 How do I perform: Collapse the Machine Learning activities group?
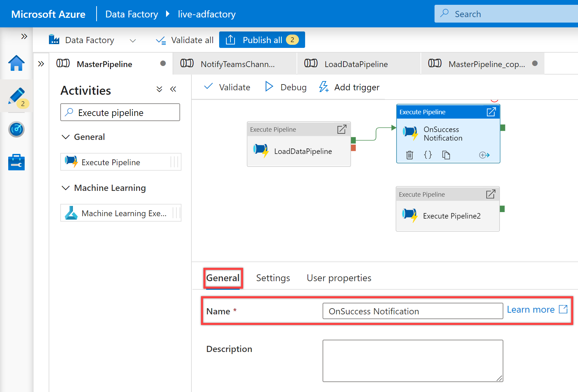(65, 188)
